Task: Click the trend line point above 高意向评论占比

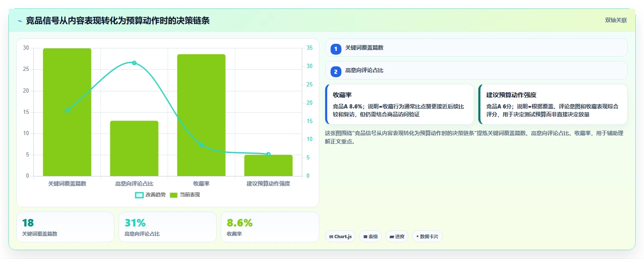Action: [134, 63]
